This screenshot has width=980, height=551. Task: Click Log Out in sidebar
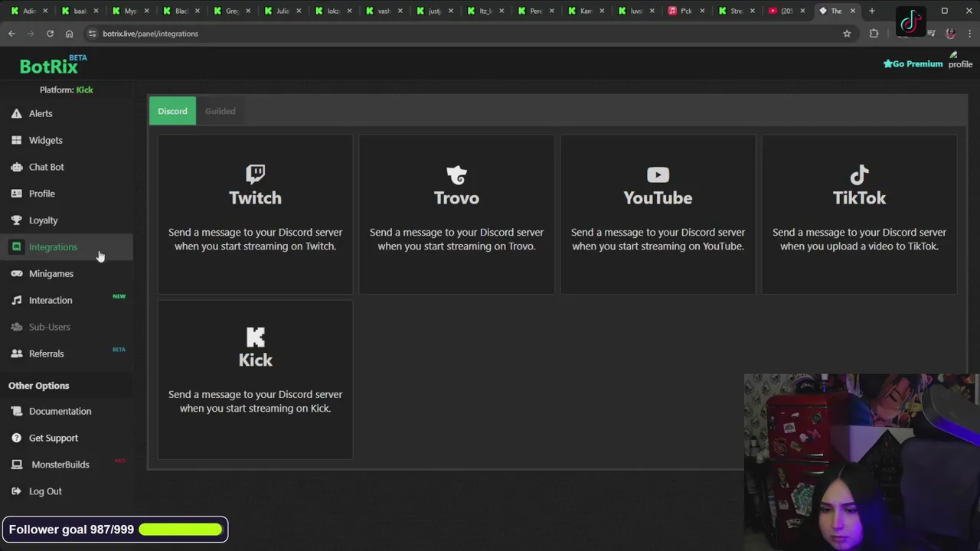[x=45, y=491]
